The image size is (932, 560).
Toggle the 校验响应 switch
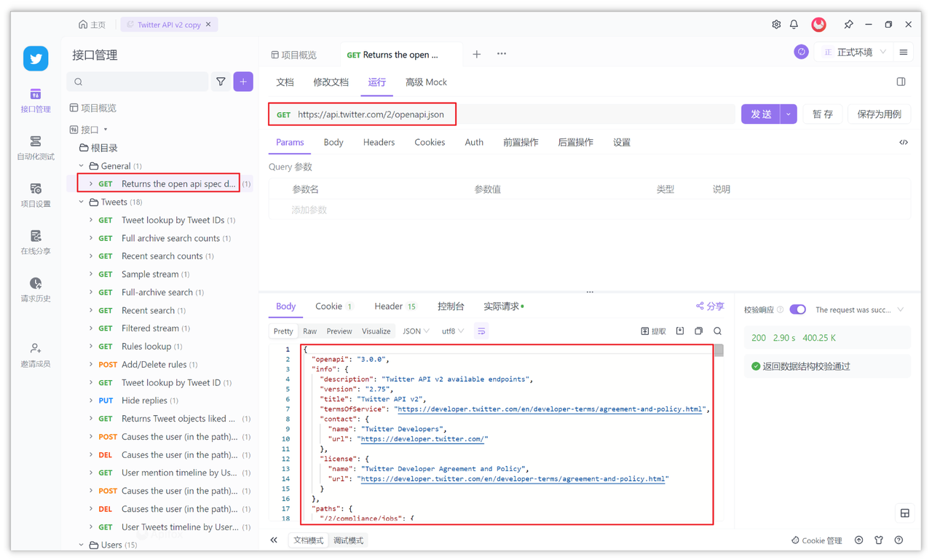point(798,309)
